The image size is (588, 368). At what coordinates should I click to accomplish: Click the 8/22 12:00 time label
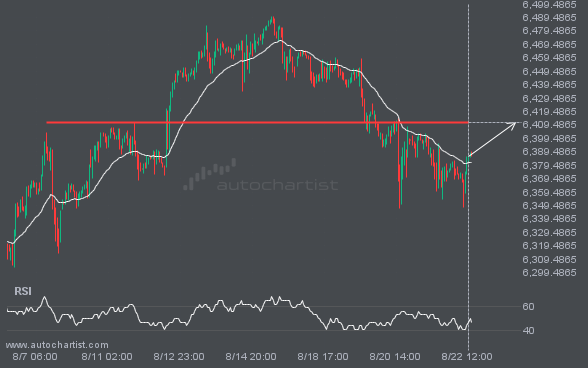(467, 357)
